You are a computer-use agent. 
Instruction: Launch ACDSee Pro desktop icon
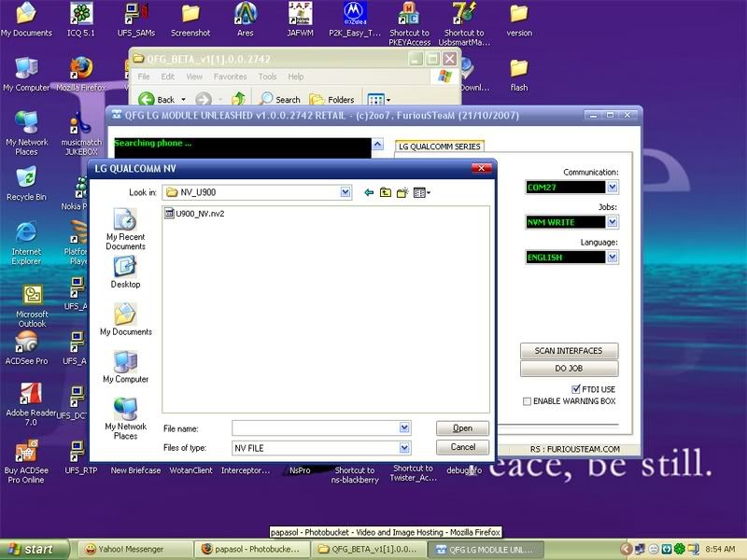(26, 348)
